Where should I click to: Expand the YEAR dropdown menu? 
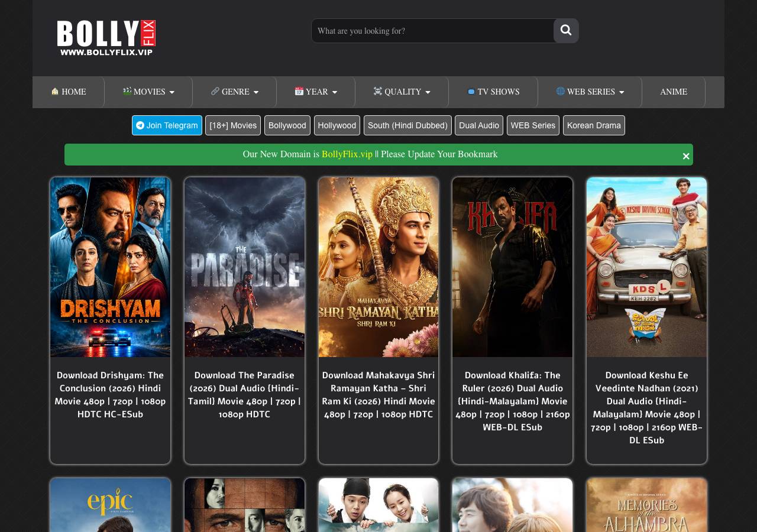316,92
